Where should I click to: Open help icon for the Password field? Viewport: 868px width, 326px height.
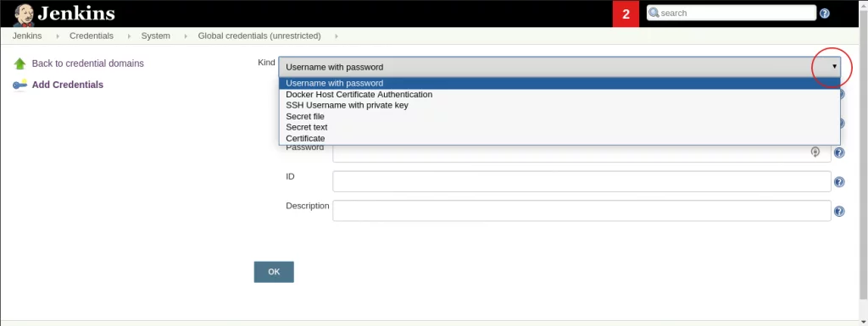coord(839,153)
